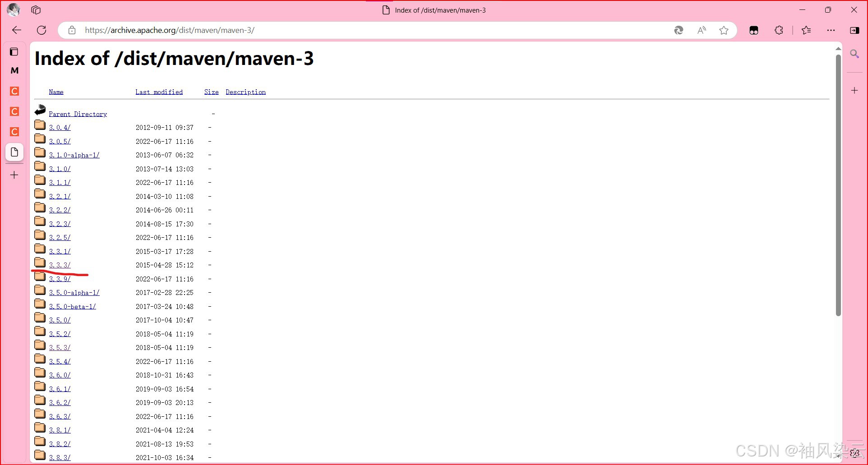868x465 pixels.
Task: Click the folder icon beside 3.3.3/
Action: coord(40,262)
